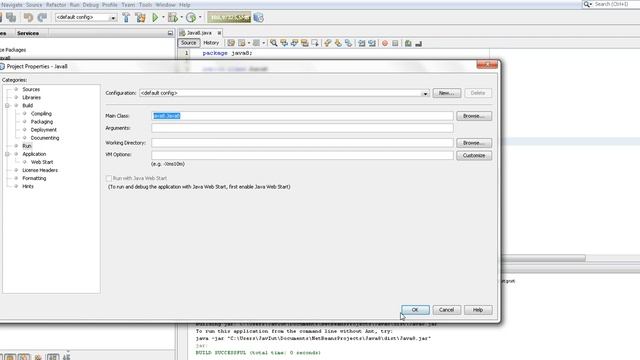The height and width of the screenshot is (360, 640).
Task: Open the Debug menu
Action: (91, 5)
